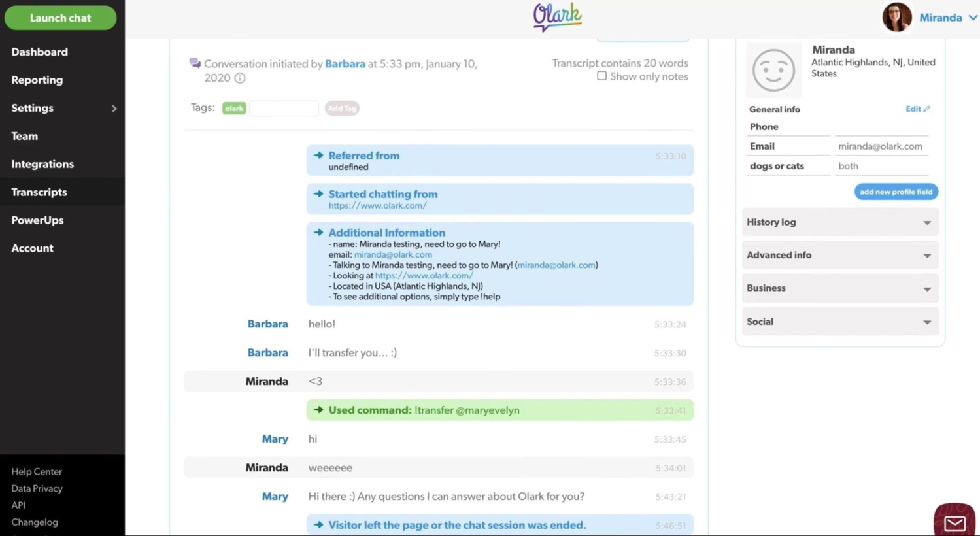Click the info icon next to 2020

[x=240, y=78]
